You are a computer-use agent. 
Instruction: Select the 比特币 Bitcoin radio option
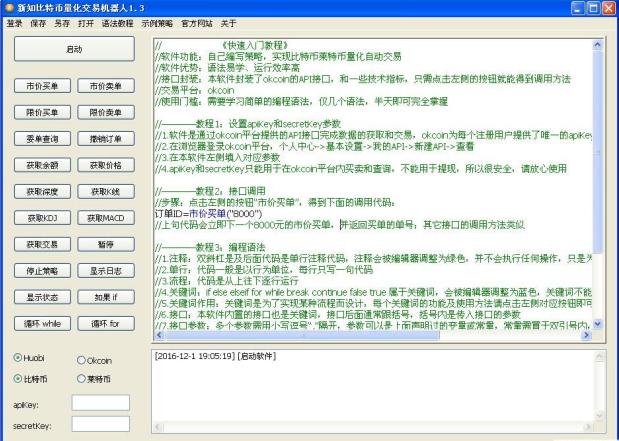pyautogui.click(x=17, y=379)
